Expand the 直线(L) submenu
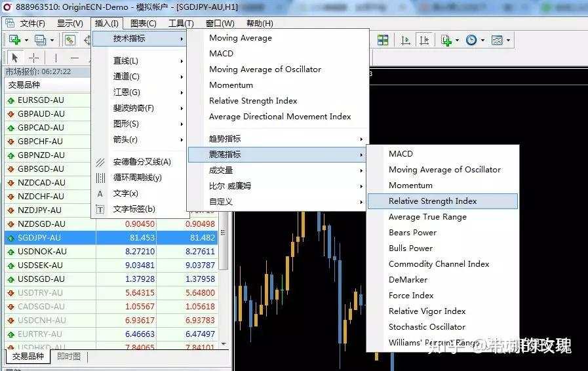 pyautogui.click(x=140, y=61)
